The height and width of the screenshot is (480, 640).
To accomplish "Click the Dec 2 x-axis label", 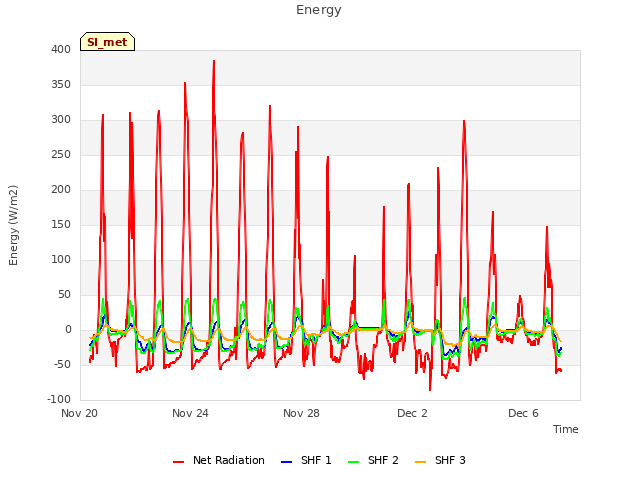I will point(412,413).
